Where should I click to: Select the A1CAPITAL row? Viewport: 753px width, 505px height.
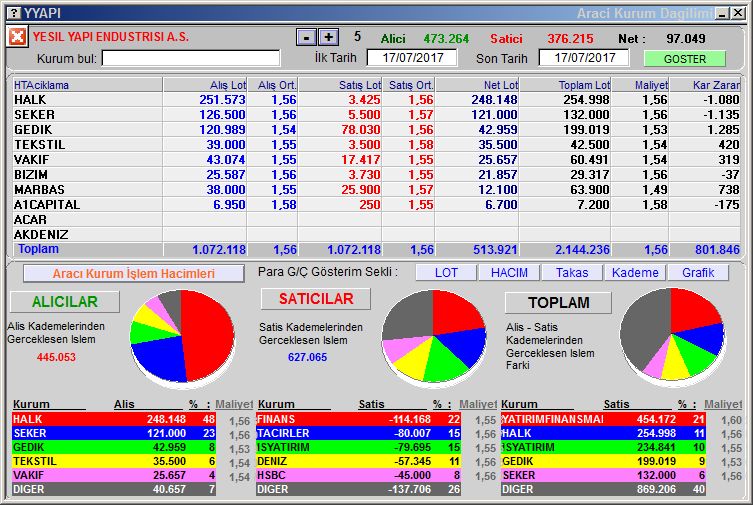pyautogui.click(x=376, y=204)
